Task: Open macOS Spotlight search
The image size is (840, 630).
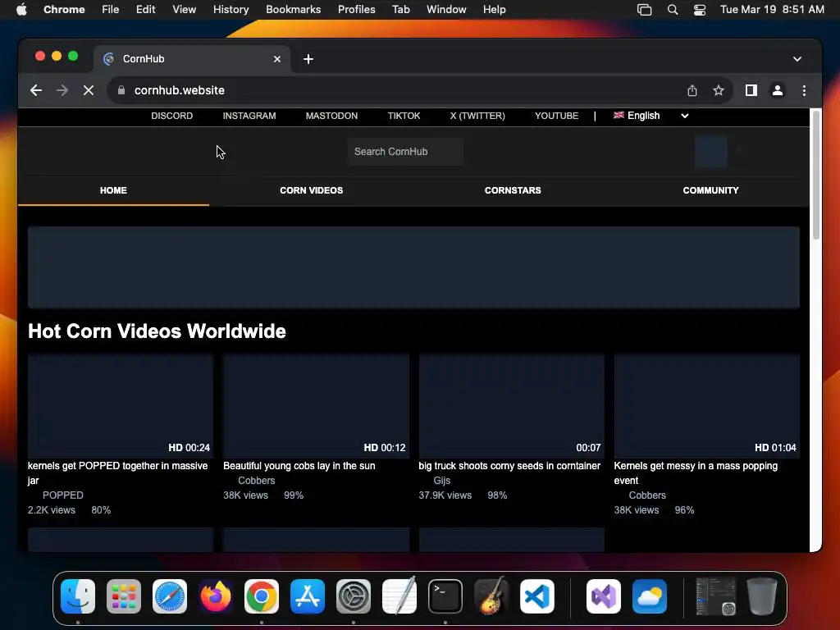Action: pyautogui.click(x=673, y=10)
